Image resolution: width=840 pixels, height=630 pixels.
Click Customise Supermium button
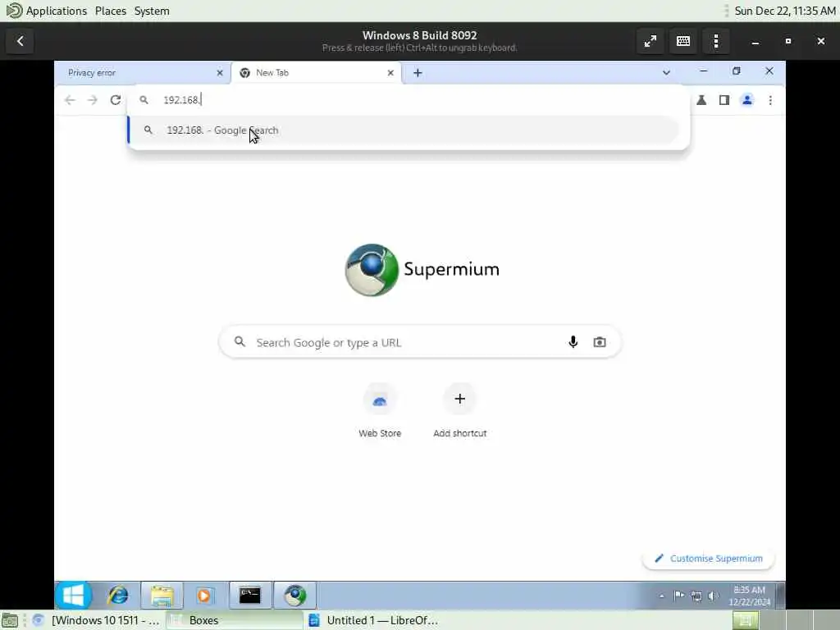[709, 559]
